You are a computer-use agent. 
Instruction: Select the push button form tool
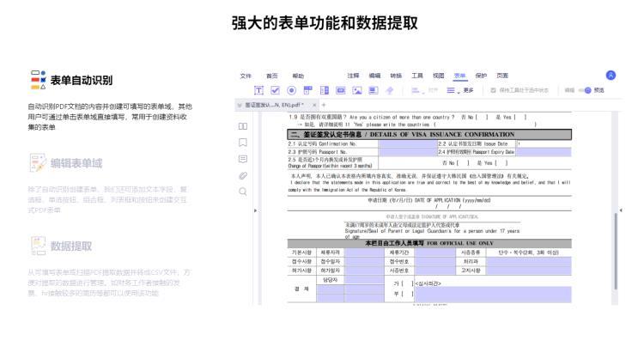point(341,90)
